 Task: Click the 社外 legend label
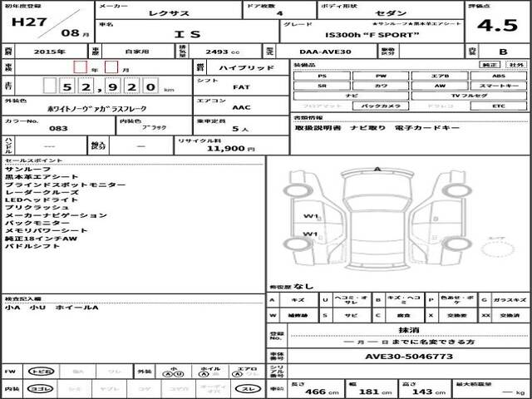[515, 64]
